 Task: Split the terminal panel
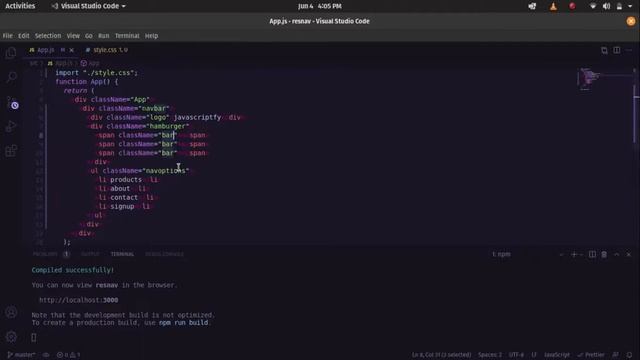[x=592, y=254]
